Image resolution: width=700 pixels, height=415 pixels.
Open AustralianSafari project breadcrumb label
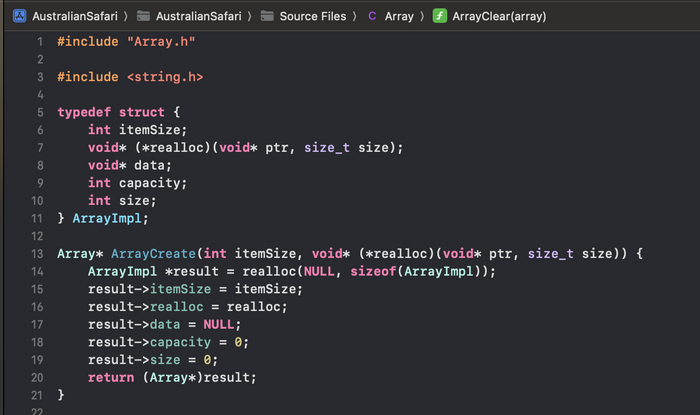pyautogui.click(x=75, y=16)
